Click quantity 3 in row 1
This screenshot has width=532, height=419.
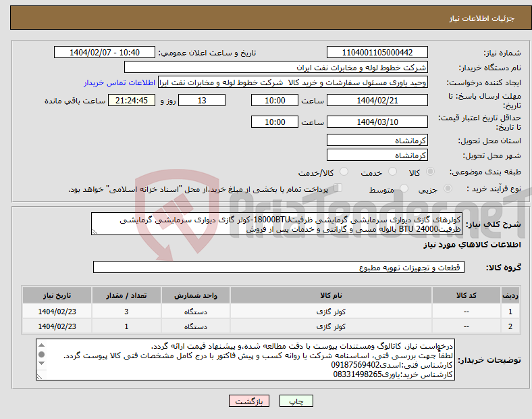click(x=126, y=312)
